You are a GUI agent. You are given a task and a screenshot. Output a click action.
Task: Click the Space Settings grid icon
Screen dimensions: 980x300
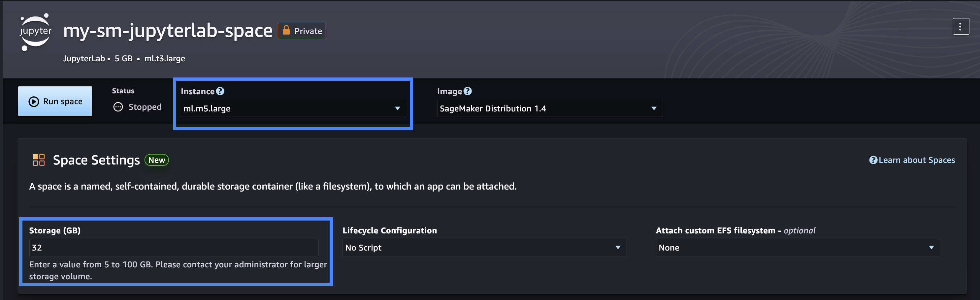[x=38, y=160]
